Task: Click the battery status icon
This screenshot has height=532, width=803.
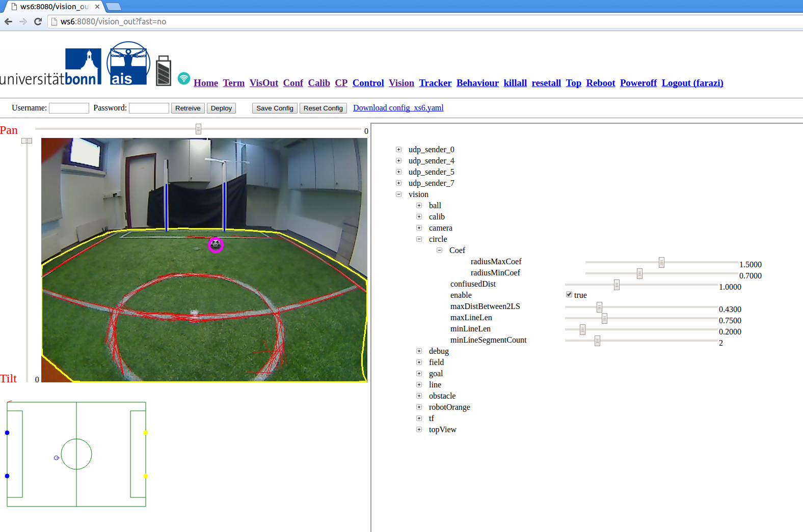Action: click(163, 71)
